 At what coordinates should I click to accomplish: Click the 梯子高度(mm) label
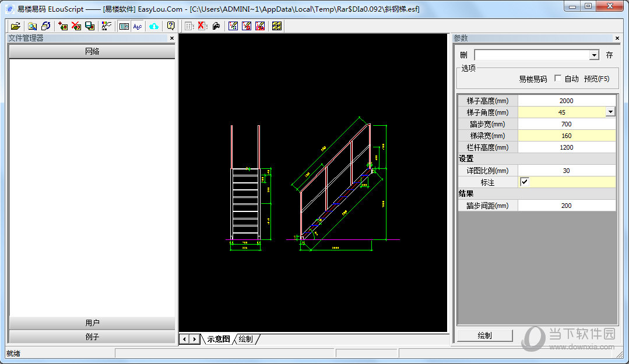(487, 101)
